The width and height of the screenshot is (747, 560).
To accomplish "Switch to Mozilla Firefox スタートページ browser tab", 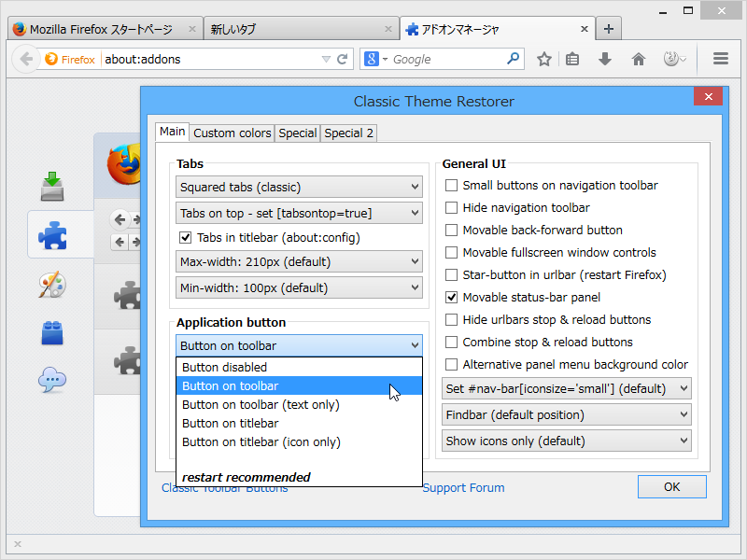I will click(106, 29).
